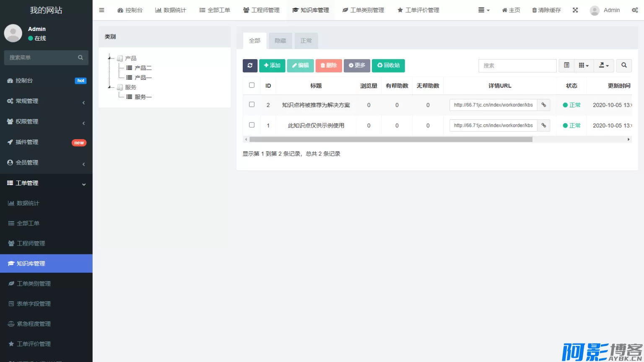Select the checkbox for row ID 2

[252, 104]
